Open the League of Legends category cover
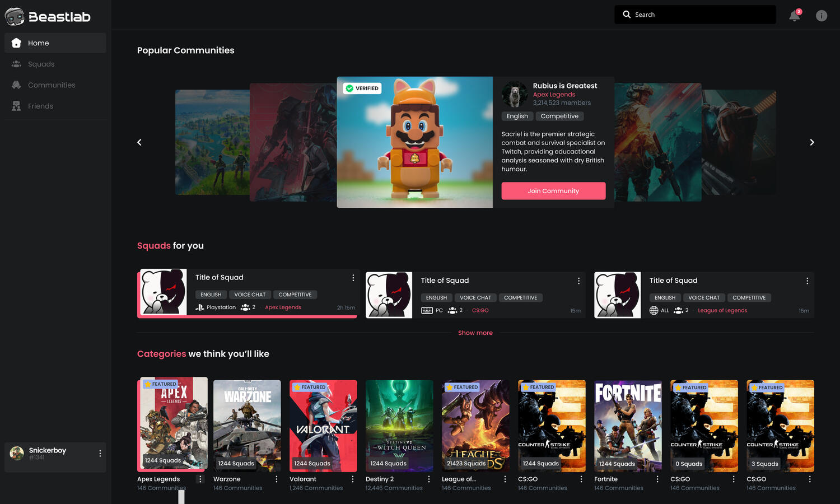This screenshot has height=504, width=840. pyautogui.click(x=475, y=426)
